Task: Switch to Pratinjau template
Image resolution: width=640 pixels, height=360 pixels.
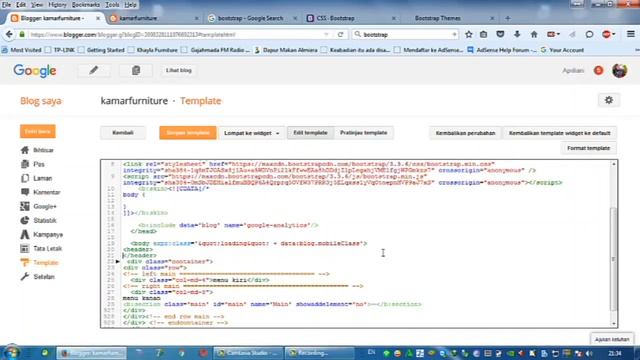Action: click(x=363, y=133)
